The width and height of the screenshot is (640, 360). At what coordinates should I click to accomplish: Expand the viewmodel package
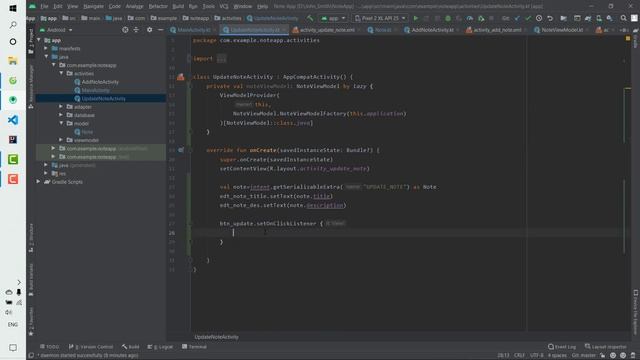click(61, 140)
